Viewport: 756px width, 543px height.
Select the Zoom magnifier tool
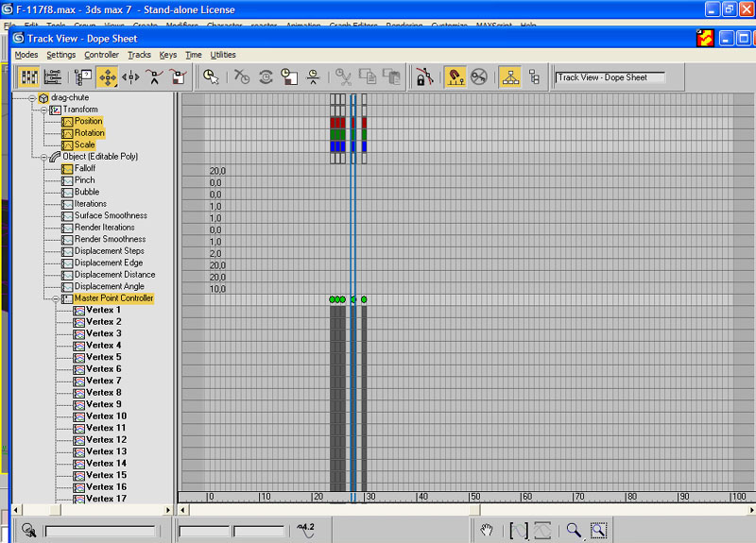click(x=574, y=531)
